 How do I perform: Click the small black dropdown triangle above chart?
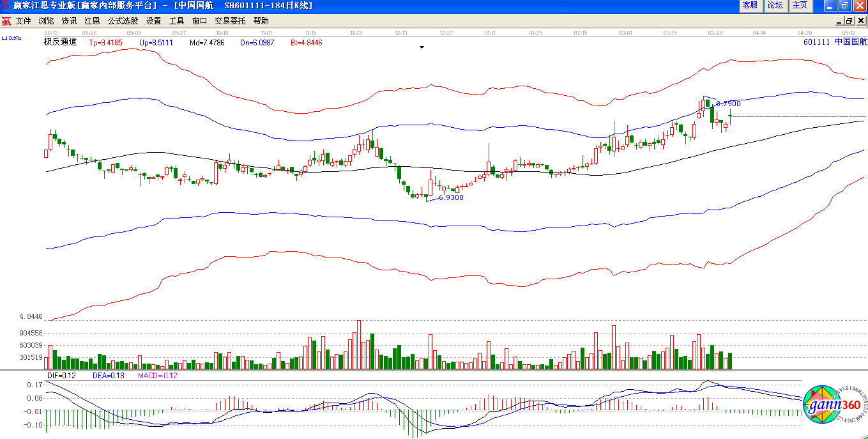(x=422, y=47)
